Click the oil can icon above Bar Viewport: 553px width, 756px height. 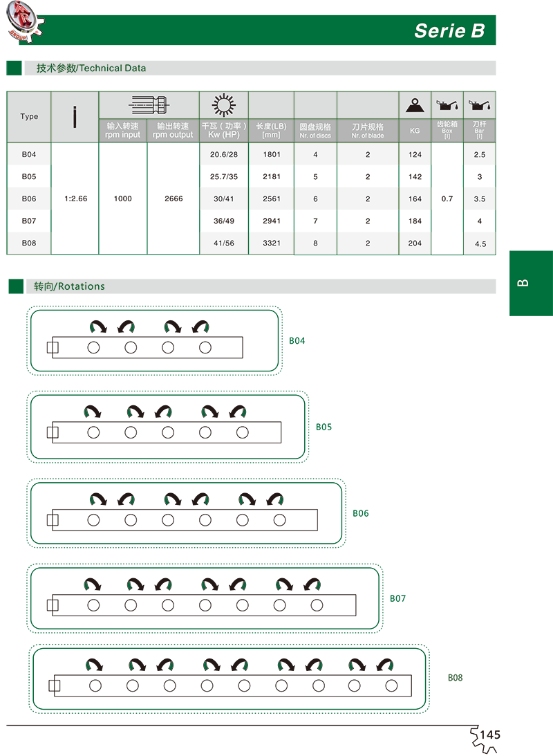point(479,106)
